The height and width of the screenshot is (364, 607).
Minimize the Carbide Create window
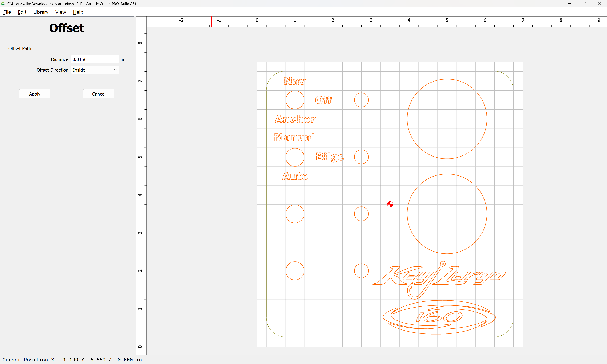pyautogui.click(x=570, y=4)
